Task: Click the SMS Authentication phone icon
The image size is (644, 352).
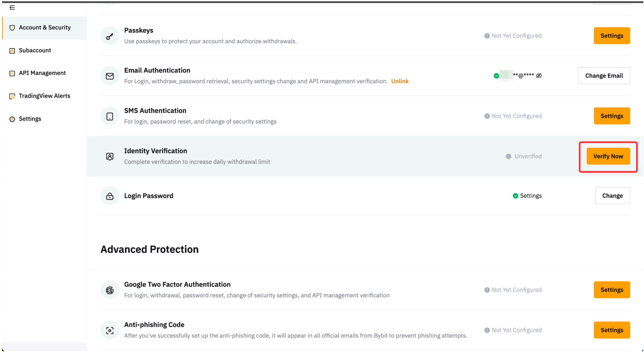Action: click(x=110, y=116)
